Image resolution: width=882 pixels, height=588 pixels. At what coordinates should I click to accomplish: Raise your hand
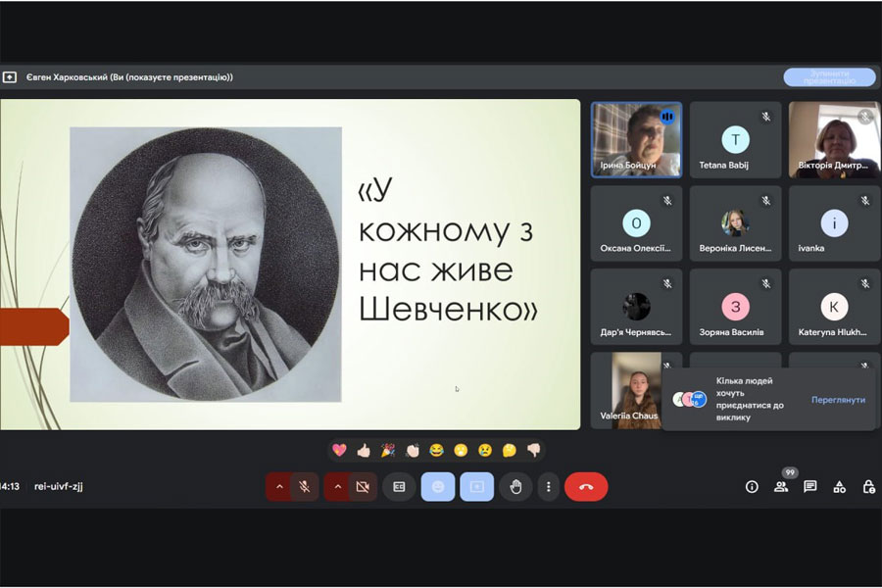[x=515, y=487]
